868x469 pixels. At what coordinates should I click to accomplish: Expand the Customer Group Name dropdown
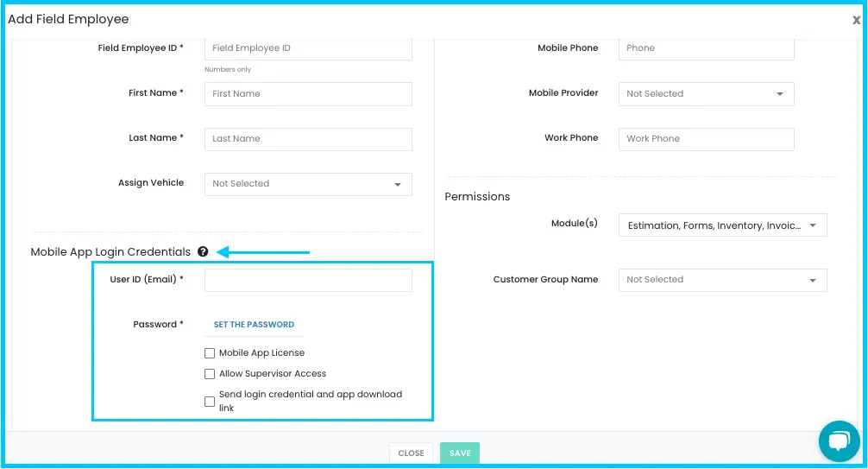pyautogui.click(x=722, y=280)
